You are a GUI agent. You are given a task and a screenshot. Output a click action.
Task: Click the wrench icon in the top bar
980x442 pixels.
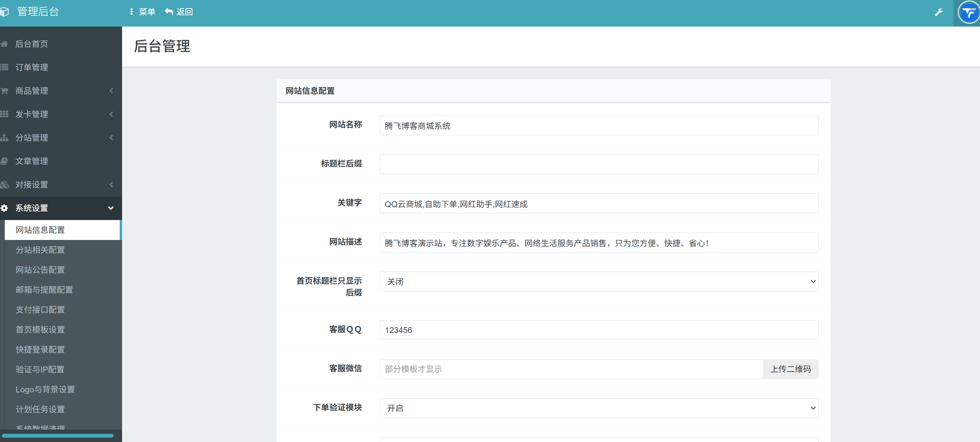939,12
